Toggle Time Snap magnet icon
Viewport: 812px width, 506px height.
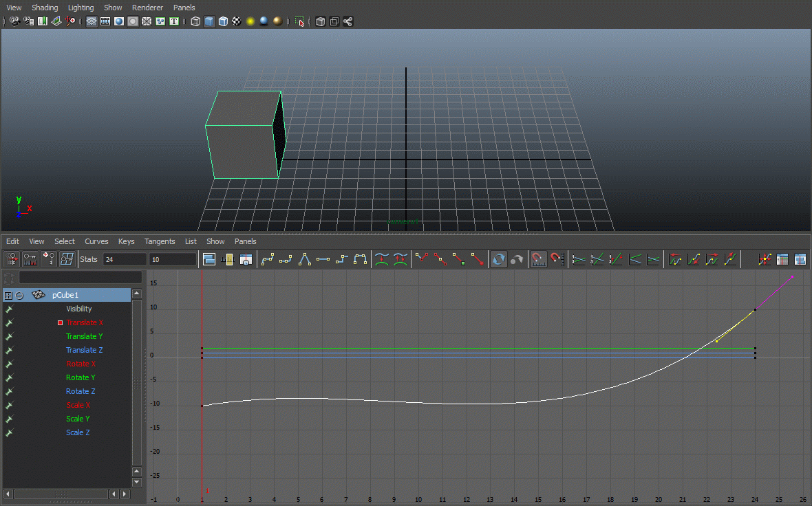coord(539,259)
